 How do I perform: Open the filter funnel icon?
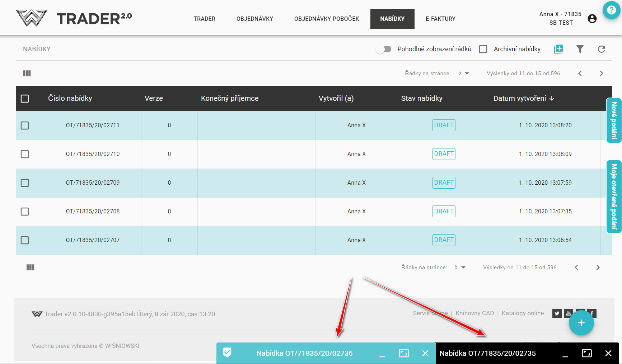point(580,49)
